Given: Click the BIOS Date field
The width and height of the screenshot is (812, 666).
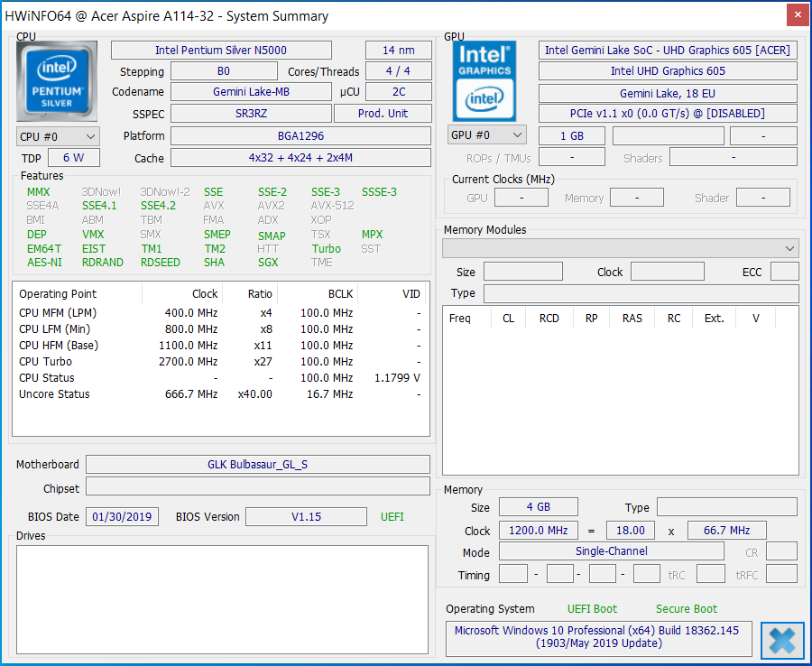Looking at the screenshot, I should [x=122, y=517].
